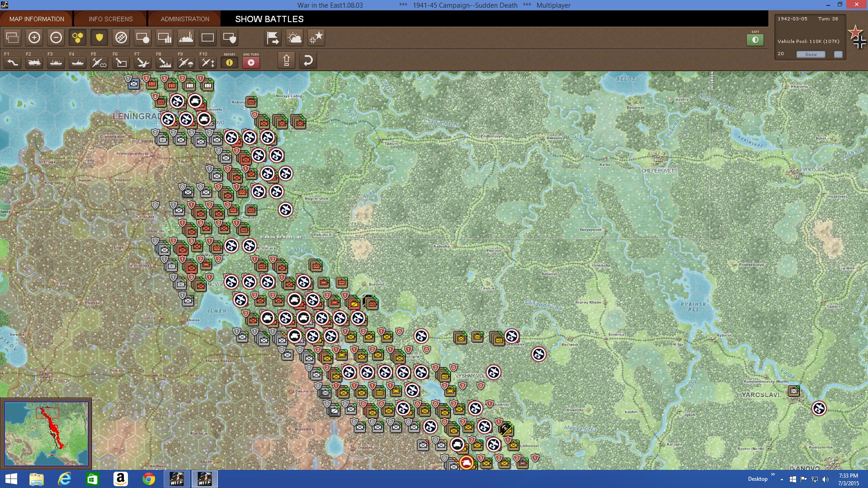The height and width of the screenshot is (488, 868).
Task: Click Vehicle Pool: 110K (107K) text
Action: 808,41
